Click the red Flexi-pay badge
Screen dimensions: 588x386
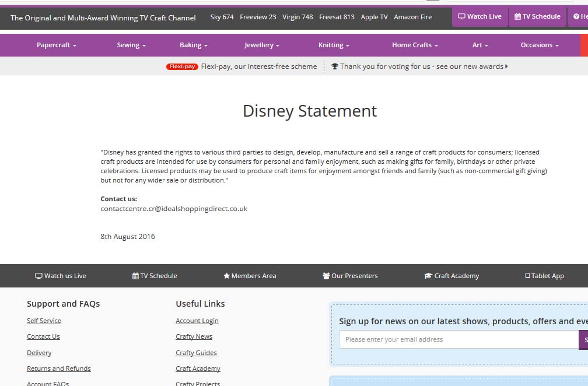coord(182,66)
